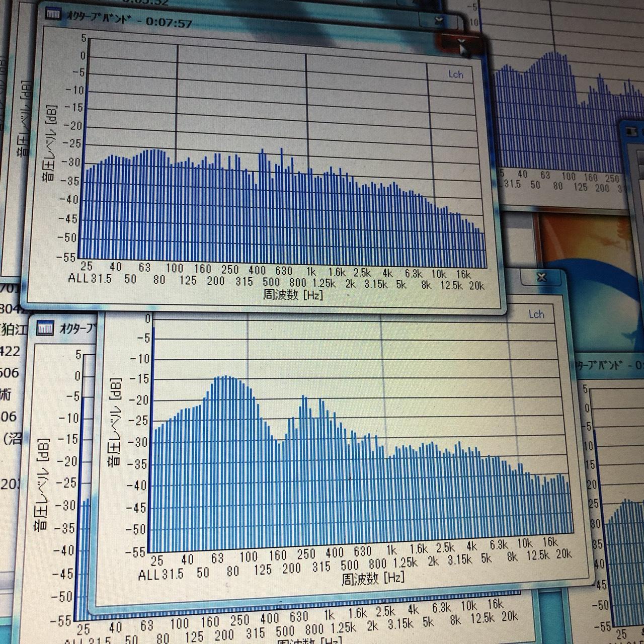The height and width of the screenshot is (644, 644).
Task: Close the middle window with the 63 Hz peak
Action: (541, 278)
